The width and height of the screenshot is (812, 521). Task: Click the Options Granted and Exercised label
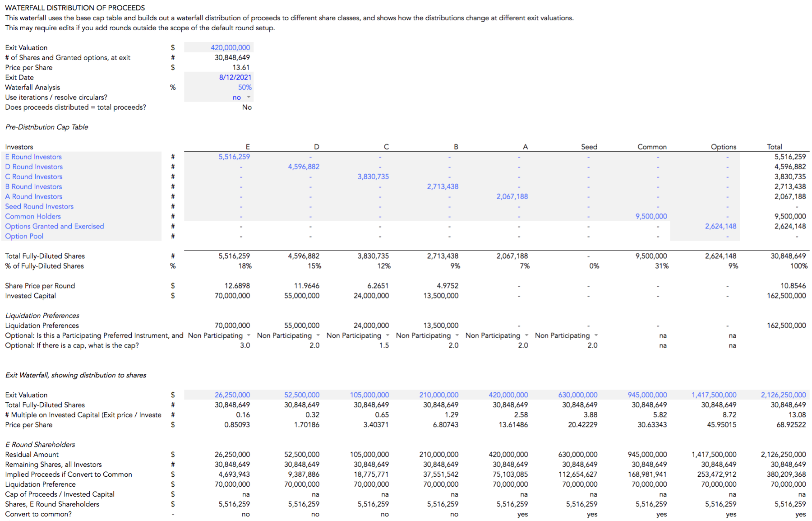pyautogui.click(x=55, y=226)
